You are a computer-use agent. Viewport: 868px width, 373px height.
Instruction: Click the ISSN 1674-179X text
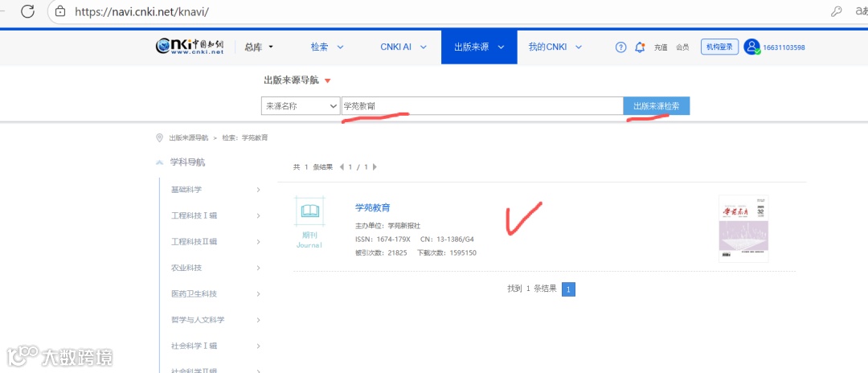(383, 240)
